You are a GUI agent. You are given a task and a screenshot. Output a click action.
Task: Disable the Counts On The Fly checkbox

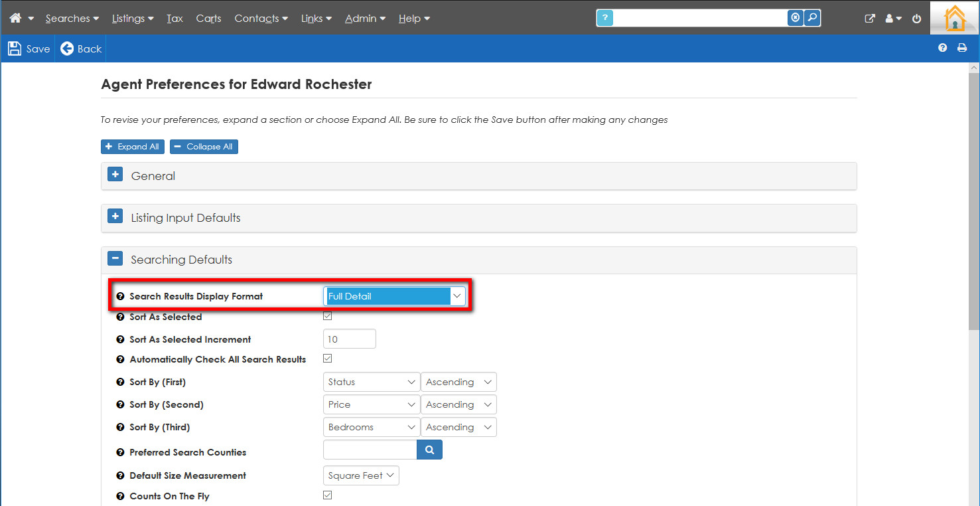tap(327, 495)
